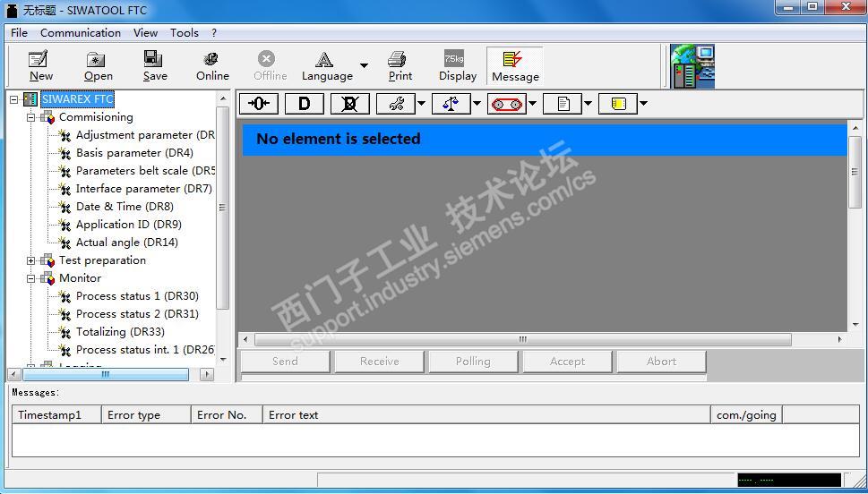Click the wrench service command button
868x494 pixels.
(396, 104)
